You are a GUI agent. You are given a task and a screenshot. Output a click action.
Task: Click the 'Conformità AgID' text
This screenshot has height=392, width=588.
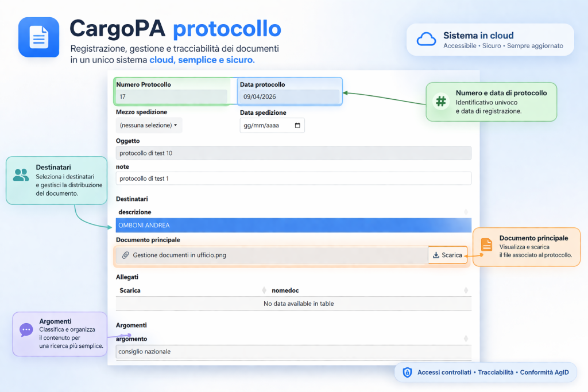point(544,372)
